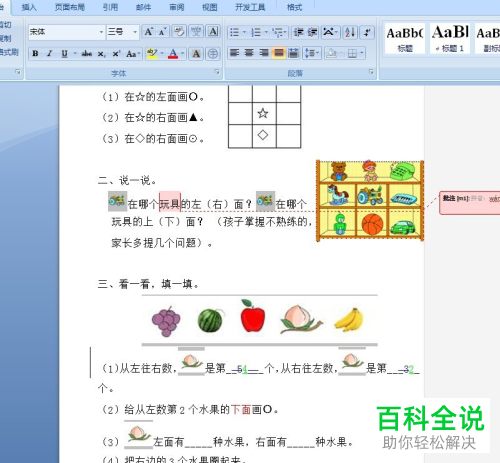
Task: Open font color dropdown arrow
Action: coord(182,53)
